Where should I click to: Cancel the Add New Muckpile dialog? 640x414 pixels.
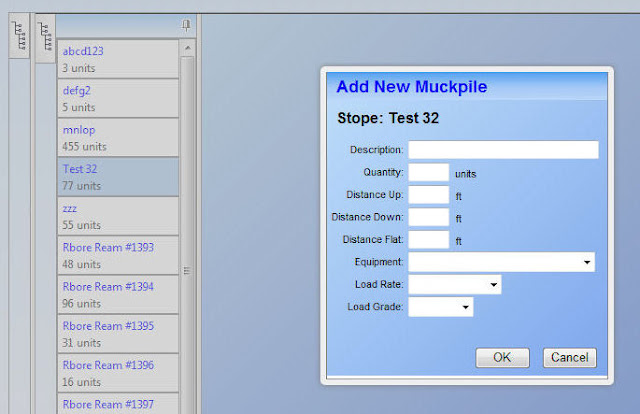coord(570,358)
